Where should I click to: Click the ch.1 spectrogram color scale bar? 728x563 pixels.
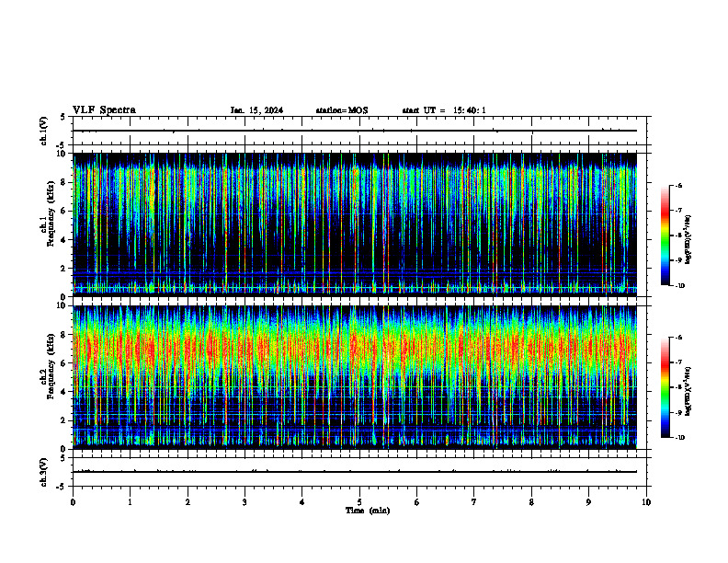coord(665,236)
